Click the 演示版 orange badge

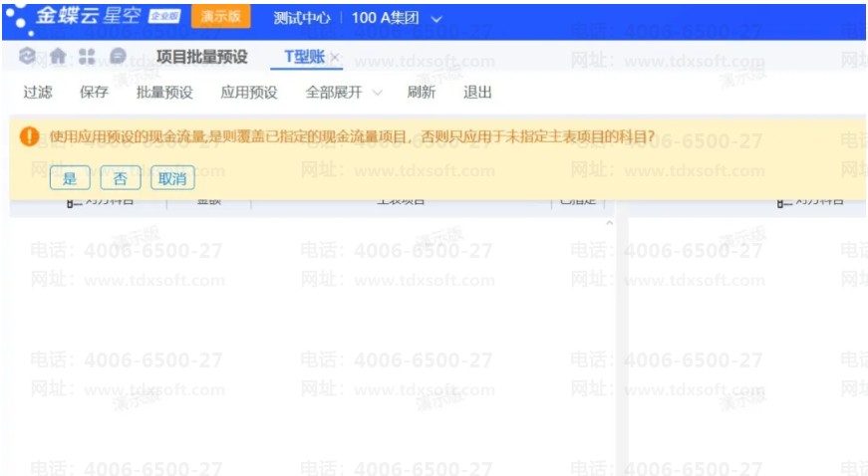point(221,17)
